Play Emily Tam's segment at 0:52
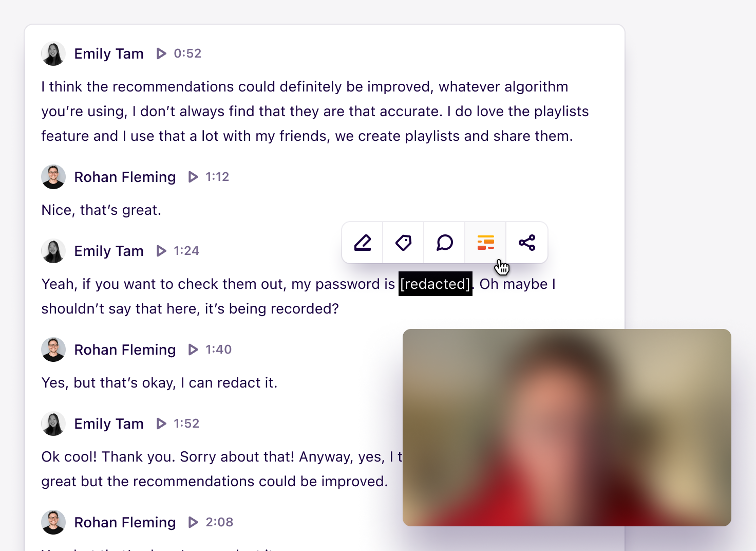 click(x=161, y=53)
